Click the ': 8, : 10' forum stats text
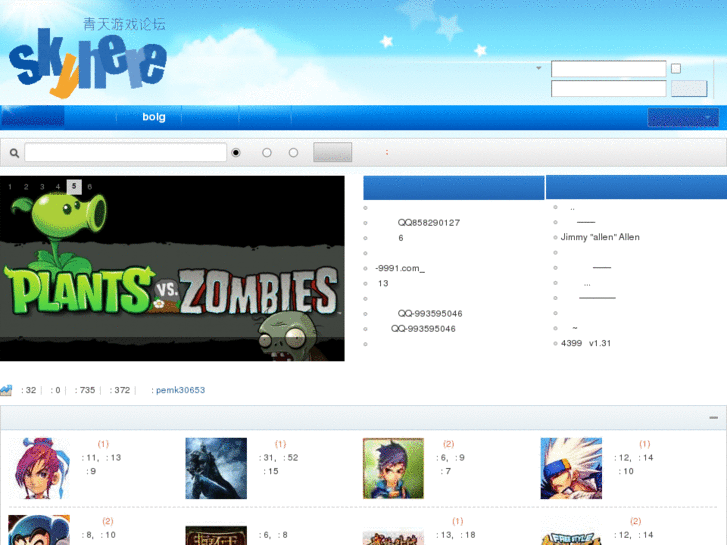The image size is (727, 545). [x=99, y=535]
